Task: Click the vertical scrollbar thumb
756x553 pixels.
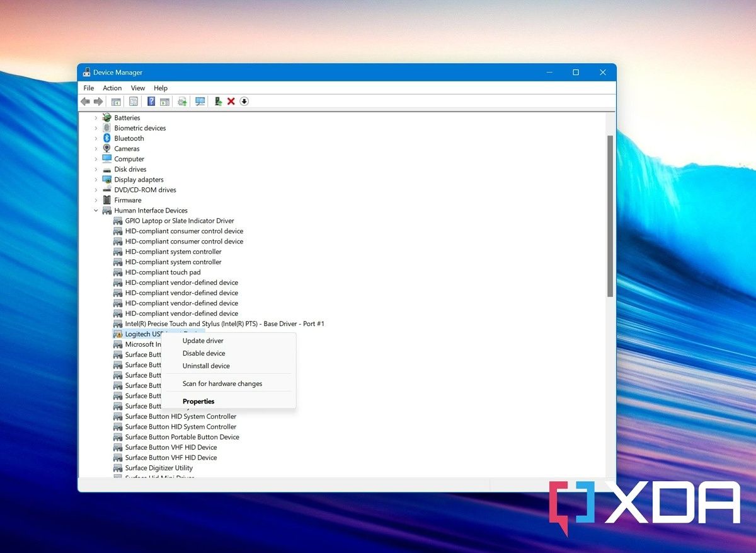Action: tap(610, 214)
